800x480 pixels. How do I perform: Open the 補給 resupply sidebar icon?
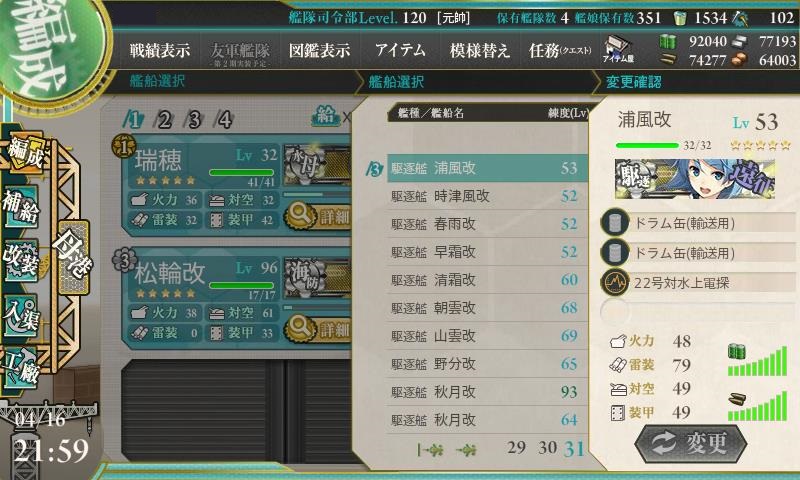pyautogui.click(x=21, y=207)
